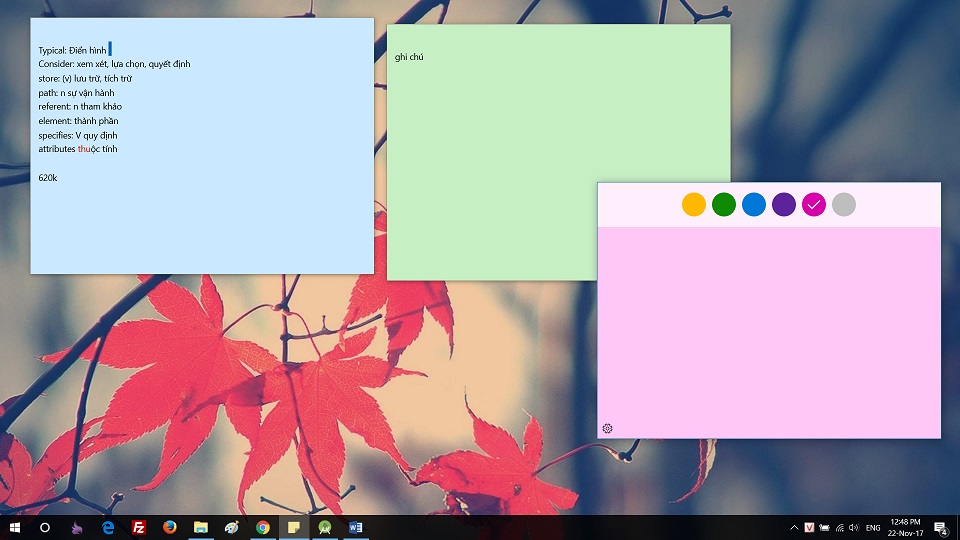Switch to Google Chrome on taskbar

263,527
